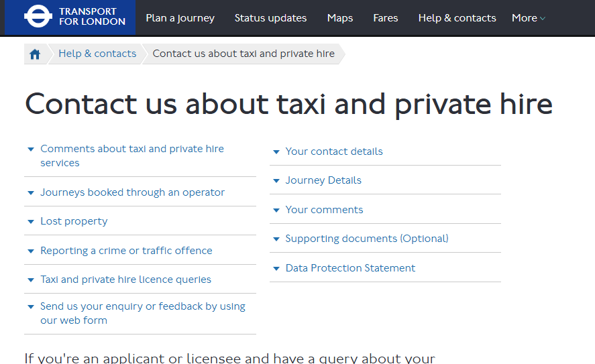The image size is (595, 364).
Task: Expand the Lost property section
Action: 140,221
